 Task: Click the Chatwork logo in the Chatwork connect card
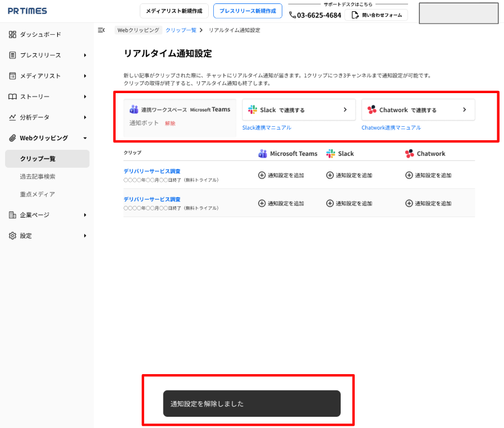[372, 109]
